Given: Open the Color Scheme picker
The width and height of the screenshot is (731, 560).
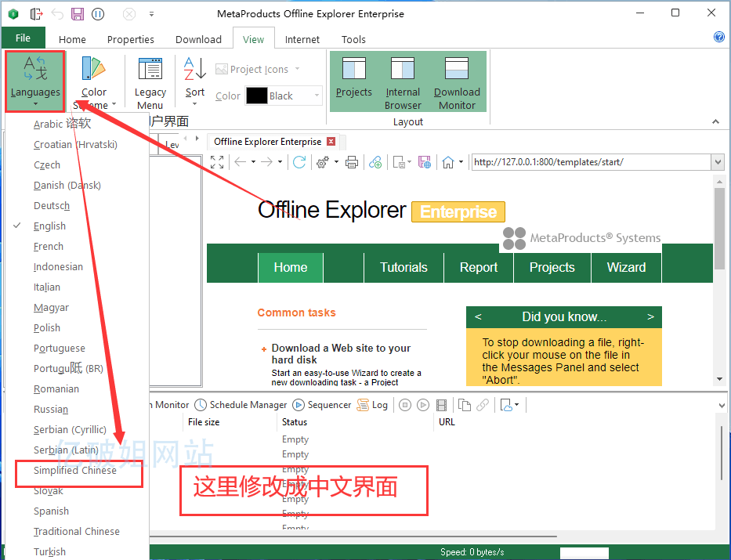Looking at the screenshot, I should coord(94,81).
